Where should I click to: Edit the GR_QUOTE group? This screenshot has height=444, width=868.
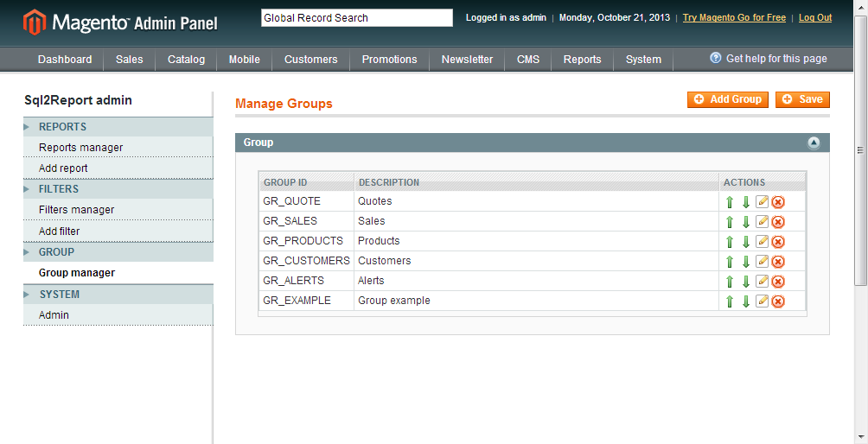[x=763, y=202]
